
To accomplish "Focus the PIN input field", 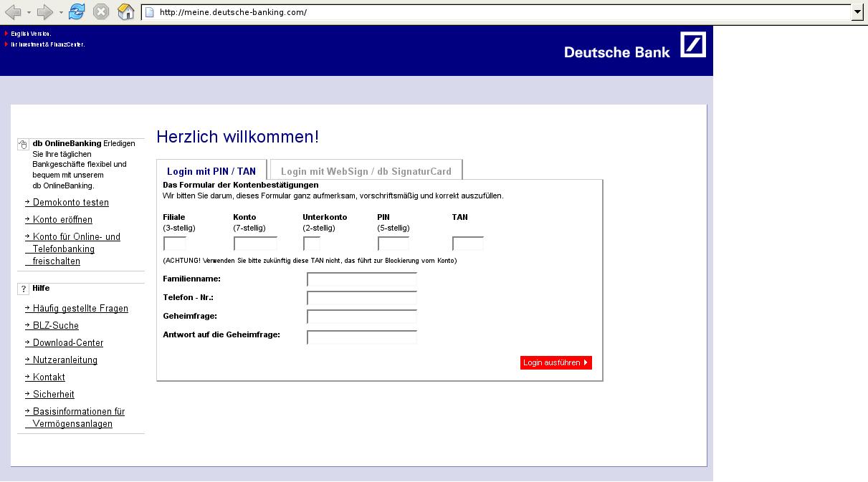I will [x=393, y=244].
